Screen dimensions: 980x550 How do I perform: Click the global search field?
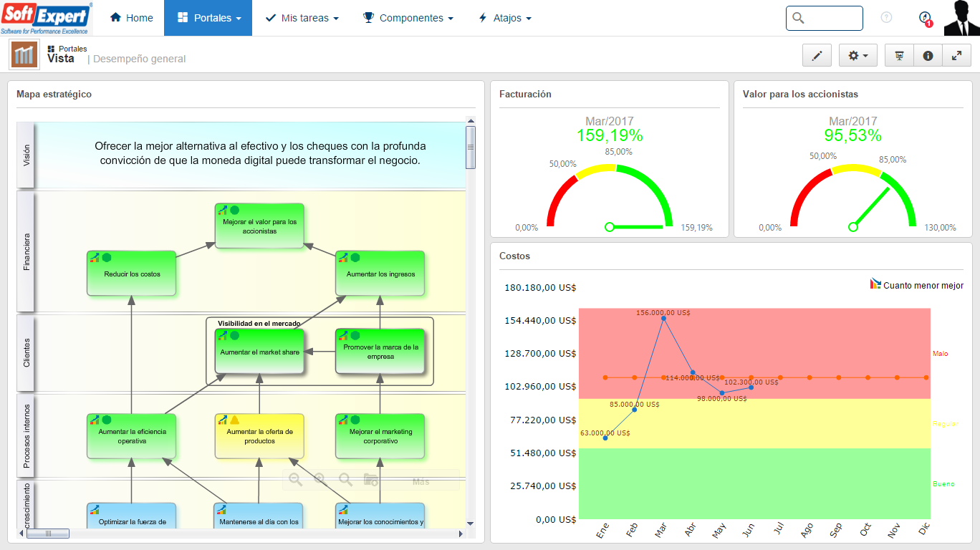824,18
